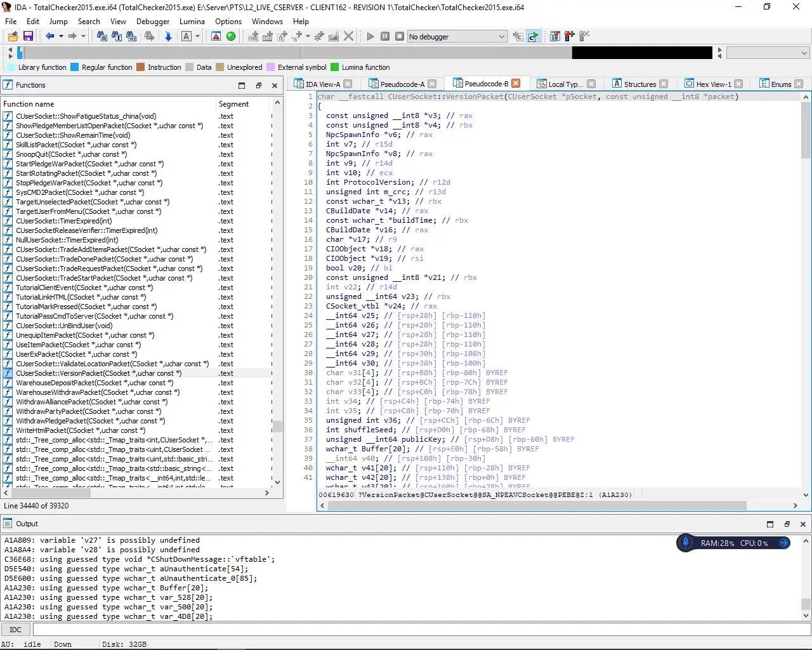Close the Functions panel
The height and width of the screenshot is (650, 812).
(275, 85)
